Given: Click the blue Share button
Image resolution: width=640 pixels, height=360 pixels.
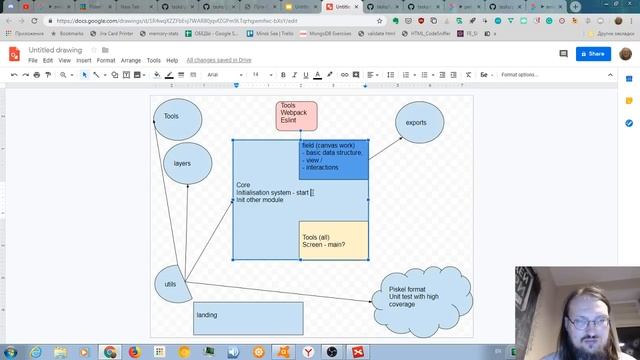Looking at the screenshot, I should [593, 54].
